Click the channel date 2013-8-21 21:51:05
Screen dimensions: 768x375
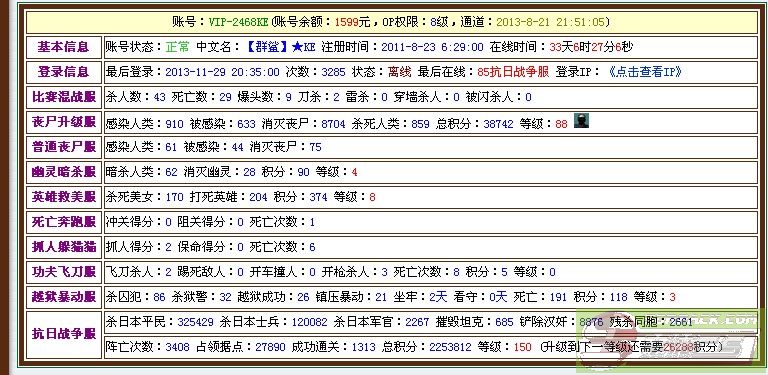tap(551, 22)
